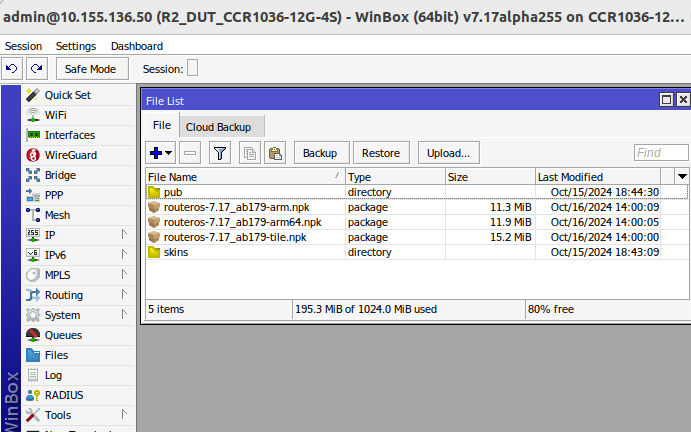Select the routeros-7.17_ab179-arm64.npk file row

(242, 222)
